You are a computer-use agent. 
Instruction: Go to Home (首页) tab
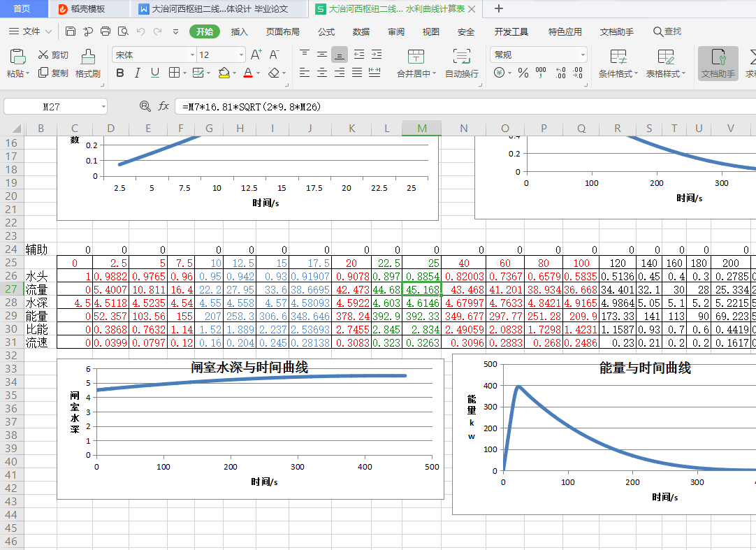point(21,8)
